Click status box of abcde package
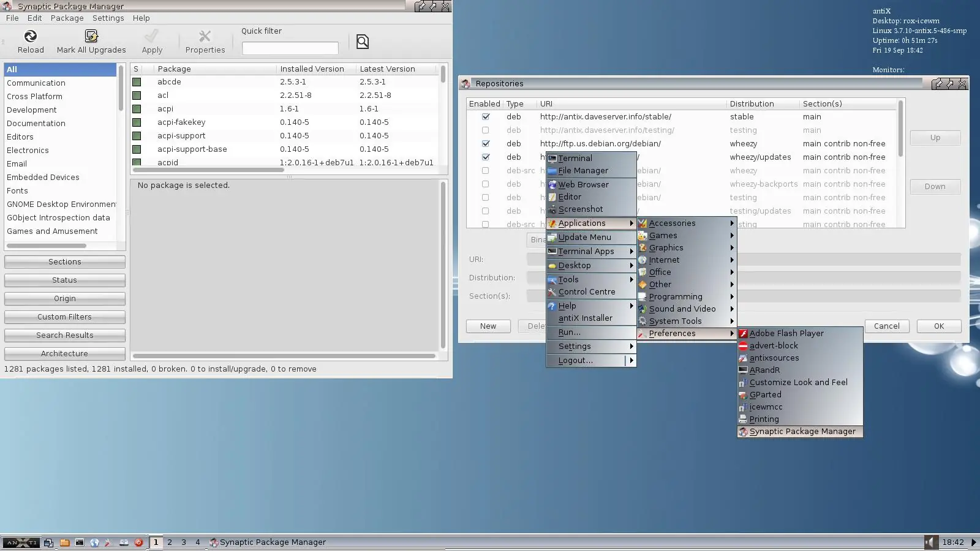980x551 pixels. tap(137, 82)
